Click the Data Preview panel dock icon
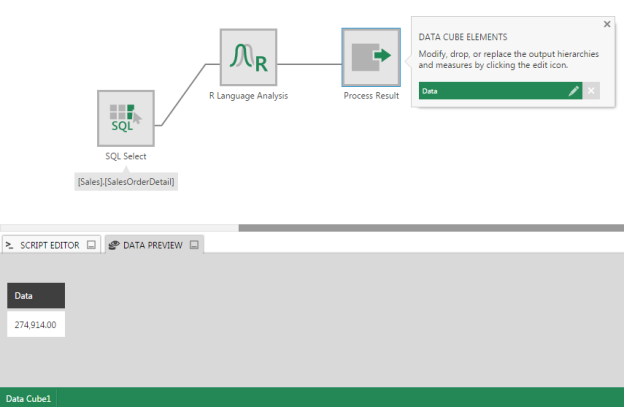 [194, 244]
